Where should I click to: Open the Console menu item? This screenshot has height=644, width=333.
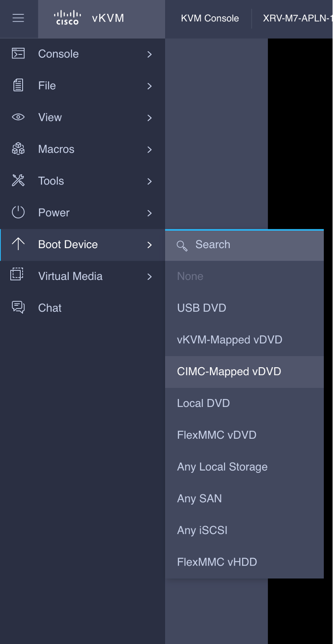83,54
